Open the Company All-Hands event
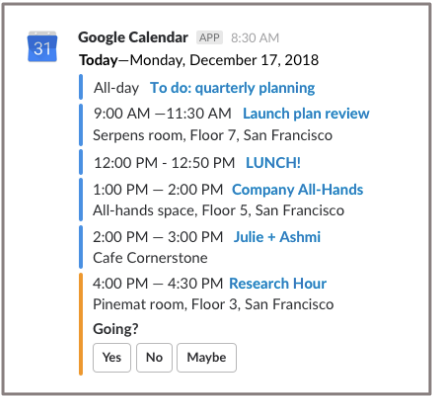 pyautogui.click(x=297, y=189)
